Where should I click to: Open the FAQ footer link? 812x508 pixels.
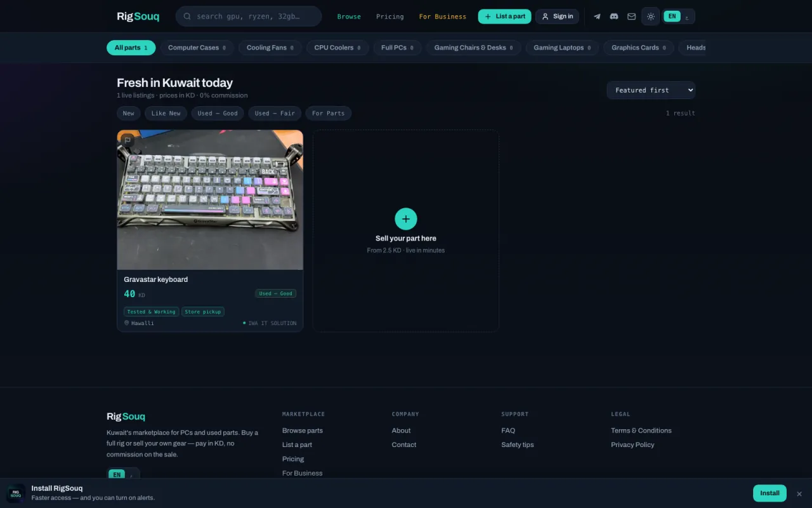[508, 431]
